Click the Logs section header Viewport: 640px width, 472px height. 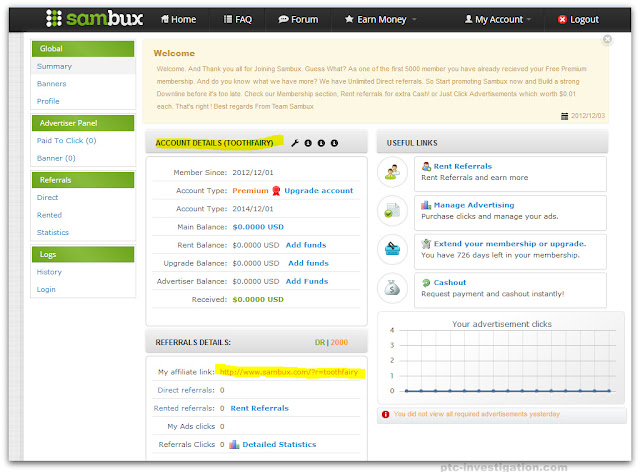point(83,254)
